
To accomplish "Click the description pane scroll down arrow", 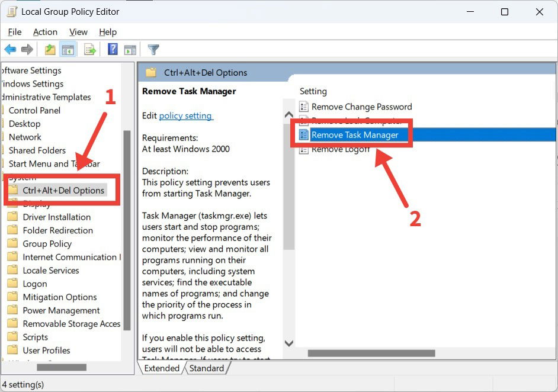I will 289,343.
